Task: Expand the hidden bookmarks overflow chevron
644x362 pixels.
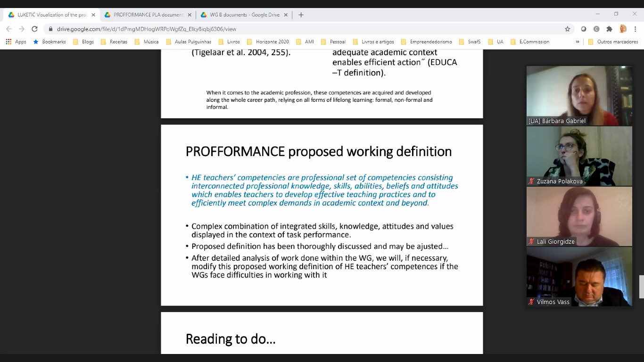Action: (578, 41)
